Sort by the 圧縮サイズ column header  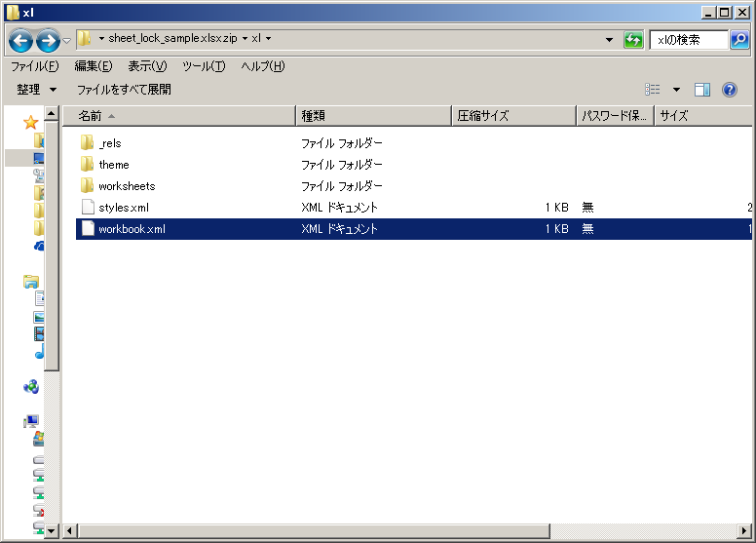pyautogui.click(x=514, y=116)
